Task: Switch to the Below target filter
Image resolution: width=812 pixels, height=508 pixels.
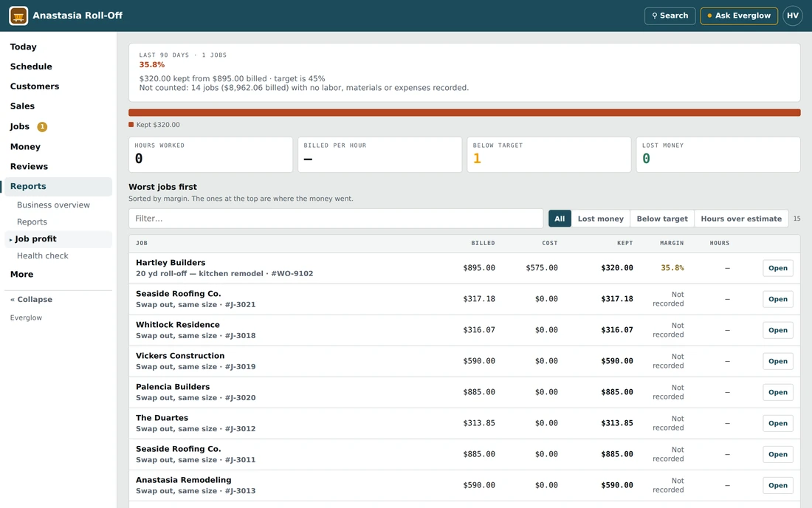Action: pos(662,219)
